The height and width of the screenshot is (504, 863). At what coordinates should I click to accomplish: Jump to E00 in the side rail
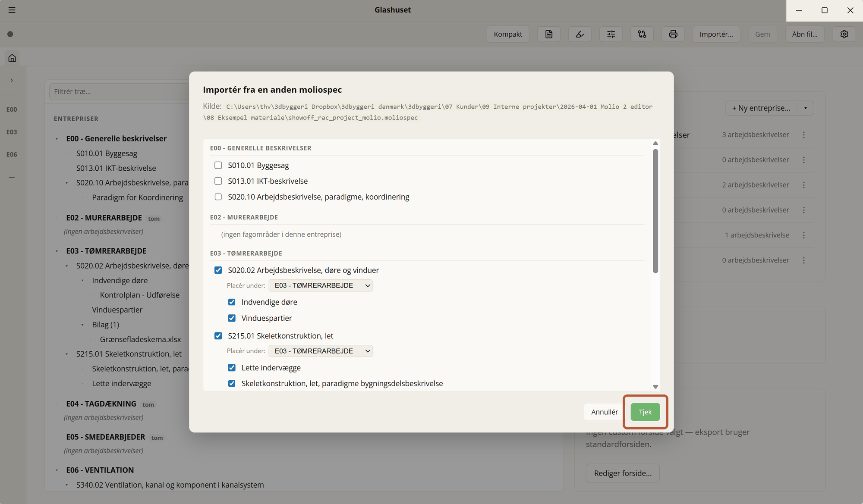[x=12, y=110]
